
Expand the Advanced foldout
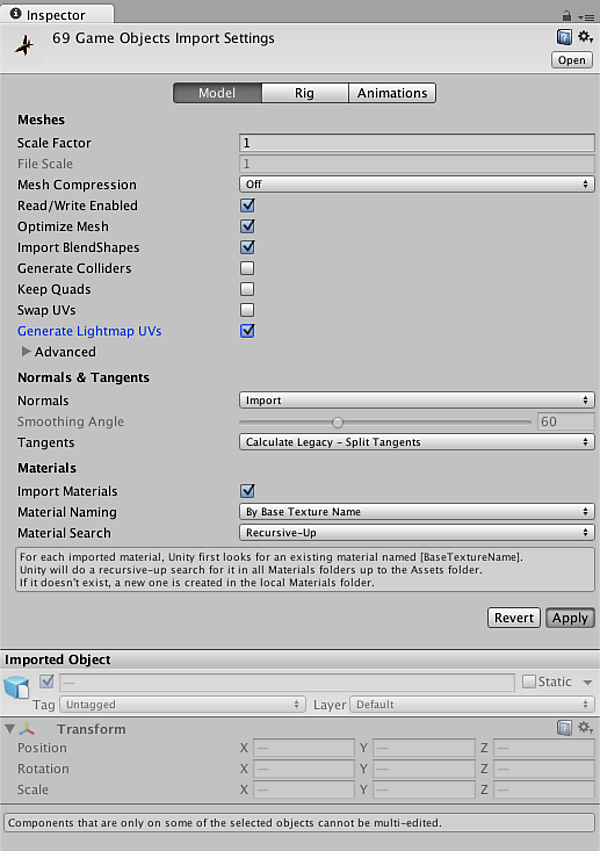point(25,351)
